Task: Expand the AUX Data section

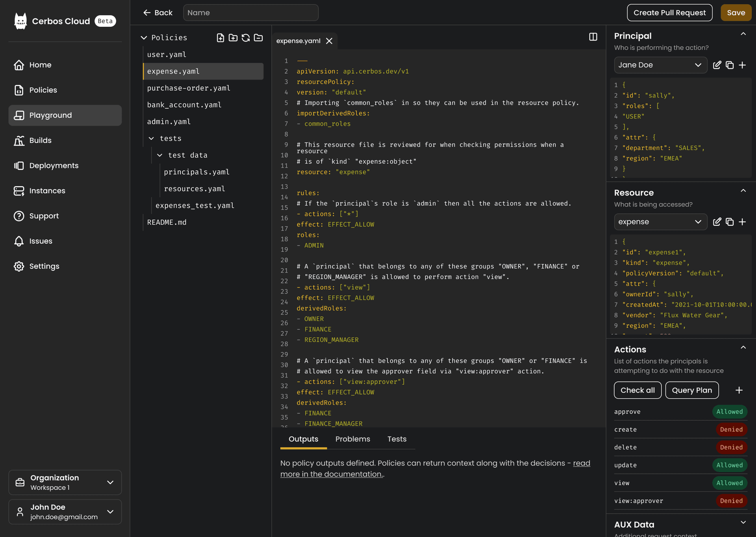Action: coord(743,523)
